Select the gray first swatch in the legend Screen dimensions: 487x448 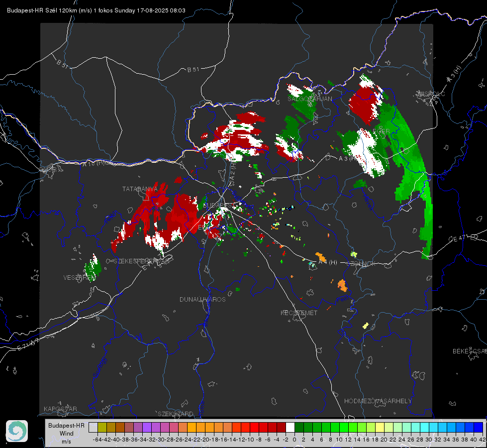93,427
